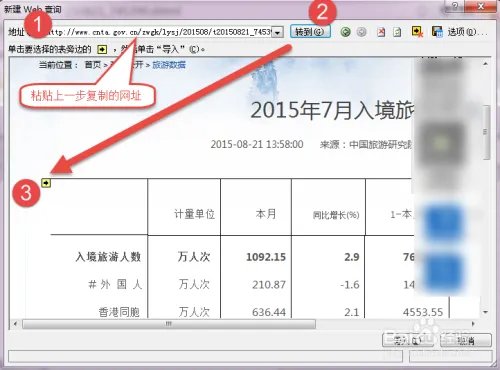
Task: Click the 来源：中国旅游研究 source text
Action: tap(366, 144)
